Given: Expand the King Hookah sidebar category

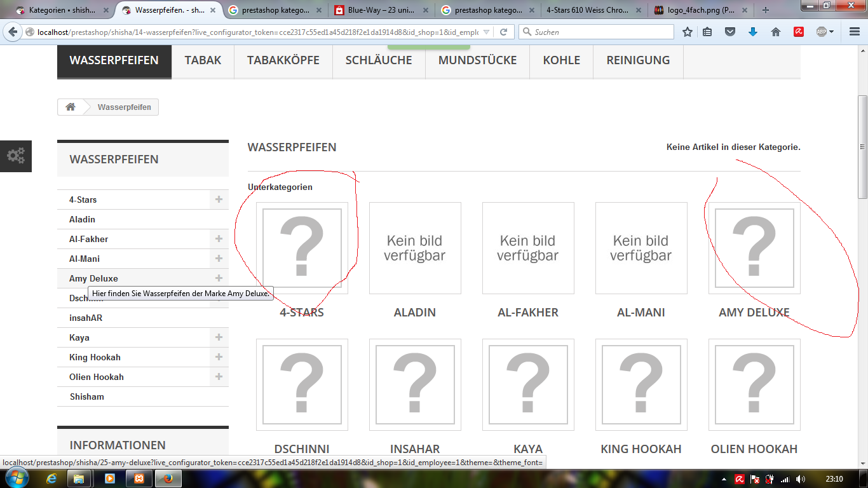Looking at the screenshot, I should tap(219, 357).
